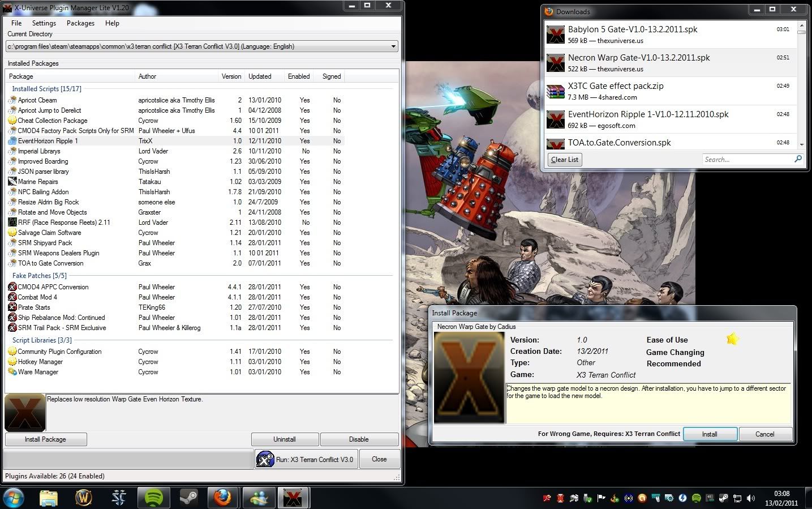Select the Combat Mod 4 patch icon

click(x=12, y=297)
